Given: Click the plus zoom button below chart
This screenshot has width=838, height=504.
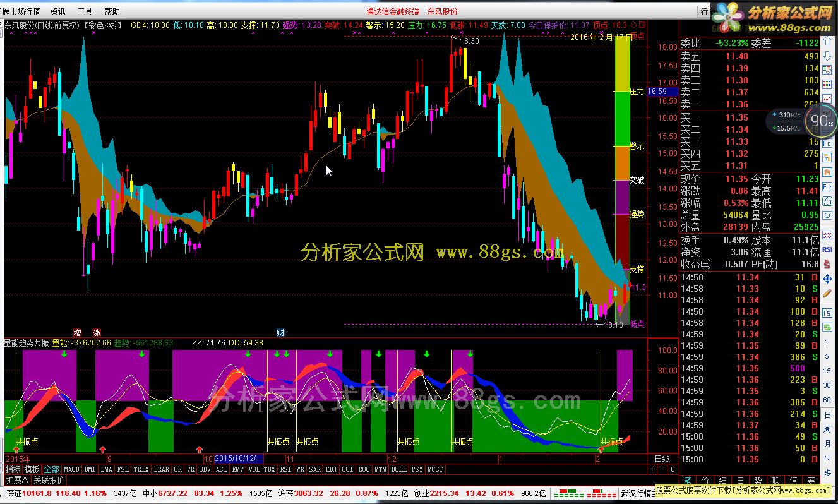Looking at the screenshot, I should pos(652,469).
